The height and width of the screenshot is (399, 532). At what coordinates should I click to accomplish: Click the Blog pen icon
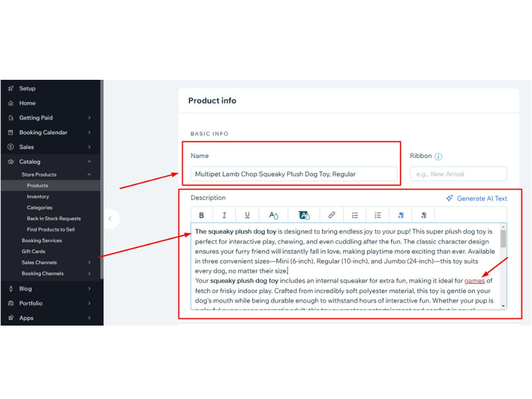[11, 289]
